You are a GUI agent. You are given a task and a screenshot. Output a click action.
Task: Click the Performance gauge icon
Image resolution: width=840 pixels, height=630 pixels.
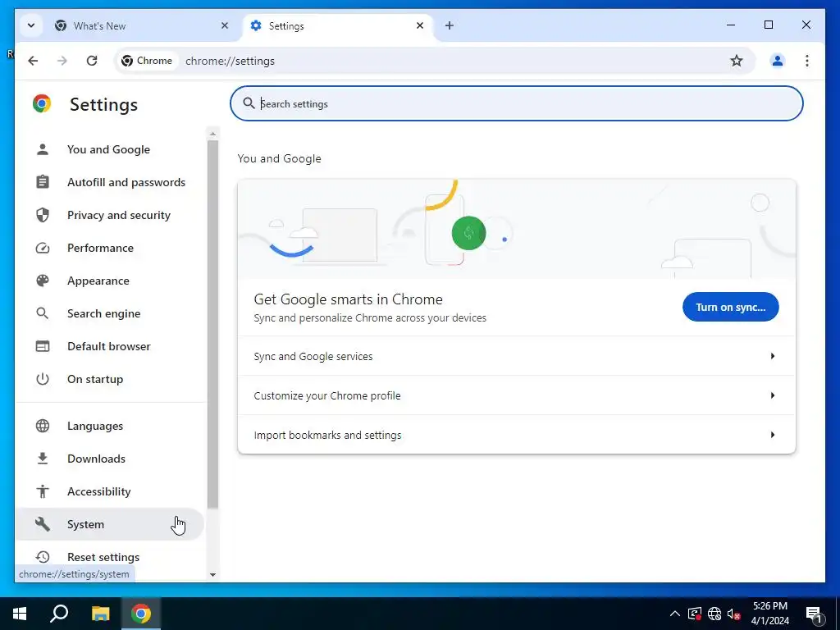tap(43, 248)
